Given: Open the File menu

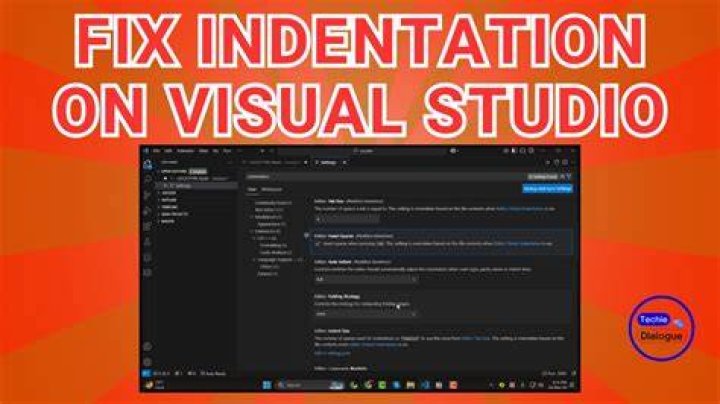Looking at the screenshot, I should 157,151.
